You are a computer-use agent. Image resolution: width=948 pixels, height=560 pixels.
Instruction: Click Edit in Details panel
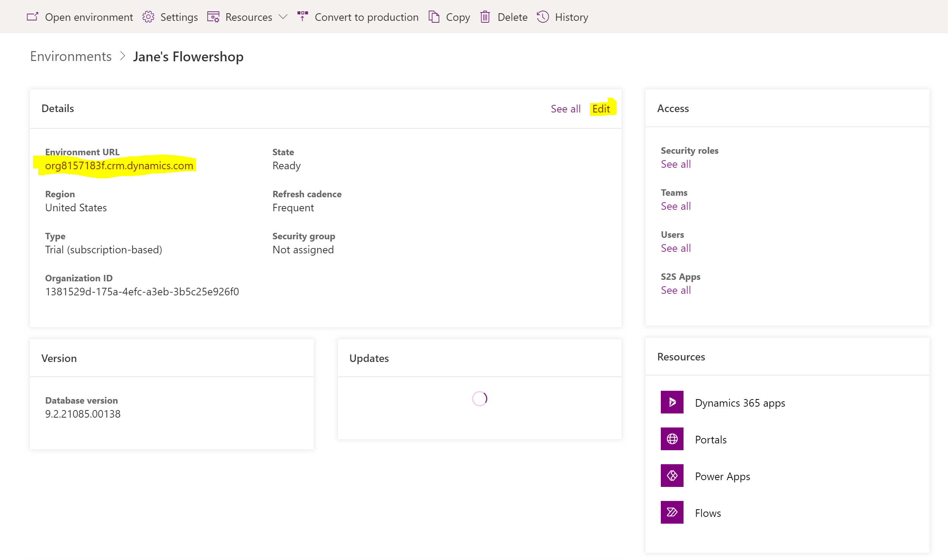pos(601,108)
